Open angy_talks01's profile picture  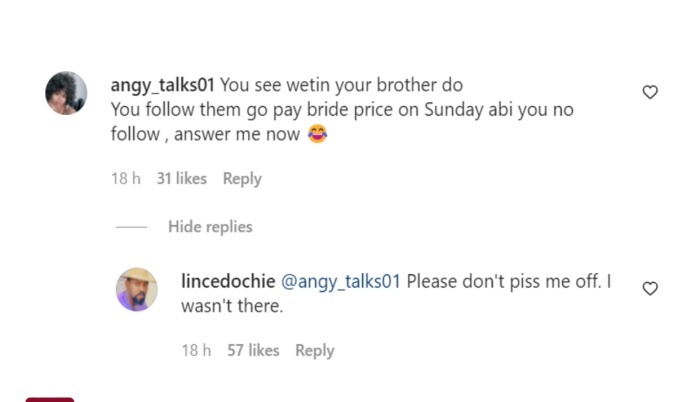tap(66, 93)
